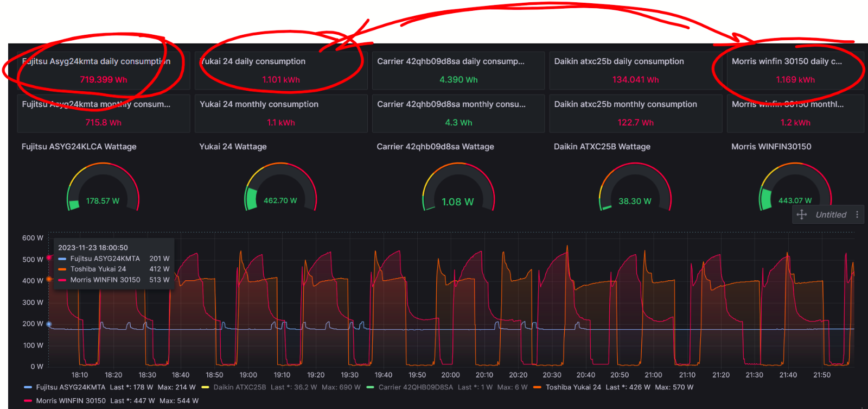Screen dimensions: 868x409
Task: Toggle Daikin ATXC25B series in legend
Action: pyautogui.click(x=240, y=387)
